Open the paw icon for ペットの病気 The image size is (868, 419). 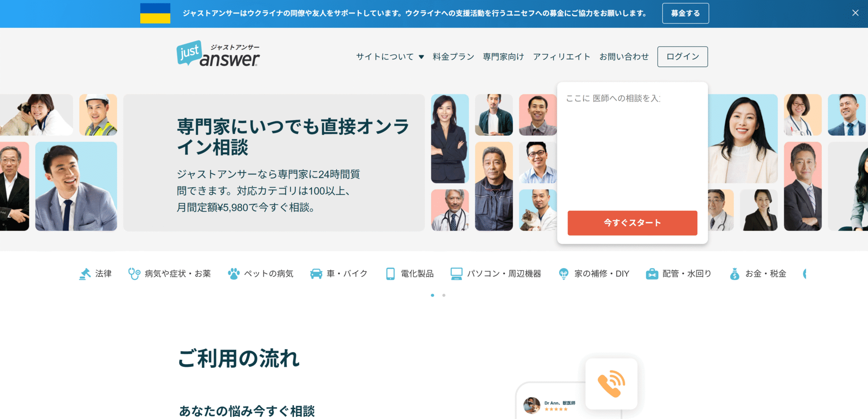click(234, 274)
